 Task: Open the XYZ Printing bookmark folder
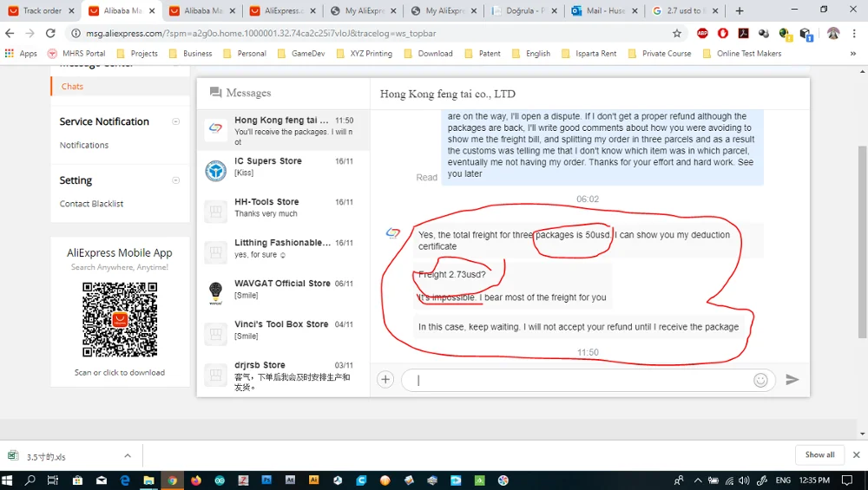(365, 53)
